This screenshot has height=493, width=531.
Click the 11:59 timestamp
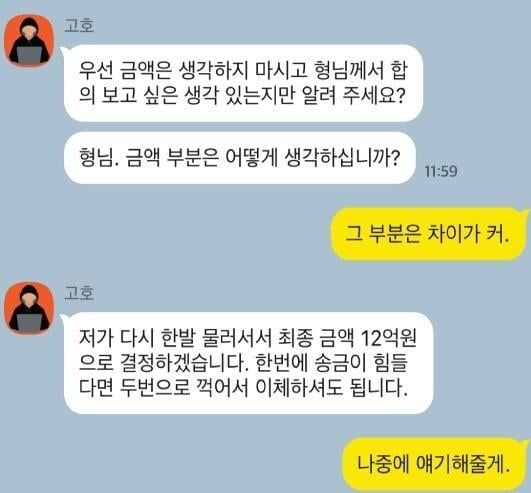coord(441,171)
